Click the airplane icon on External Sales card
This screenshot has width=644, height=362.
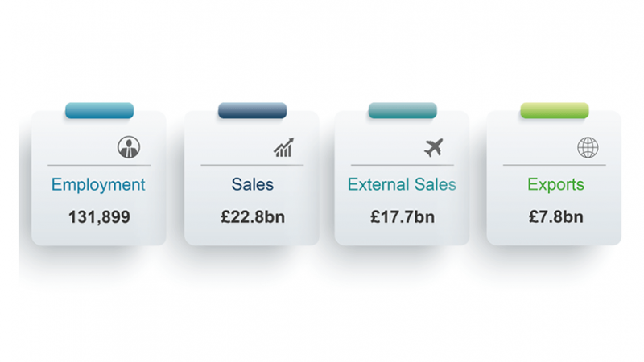(x=434, y=148)
